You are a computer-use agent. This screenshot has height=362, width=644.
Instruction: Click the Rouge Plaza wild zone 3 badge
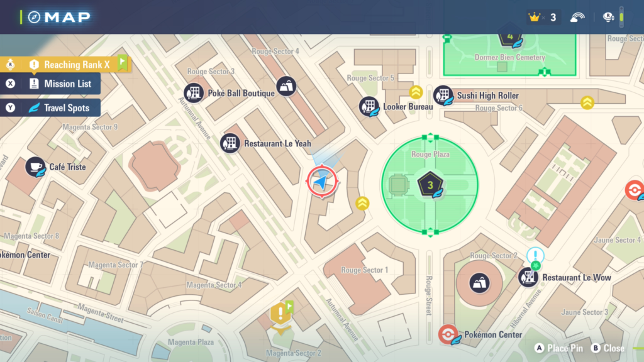point(430,185)
